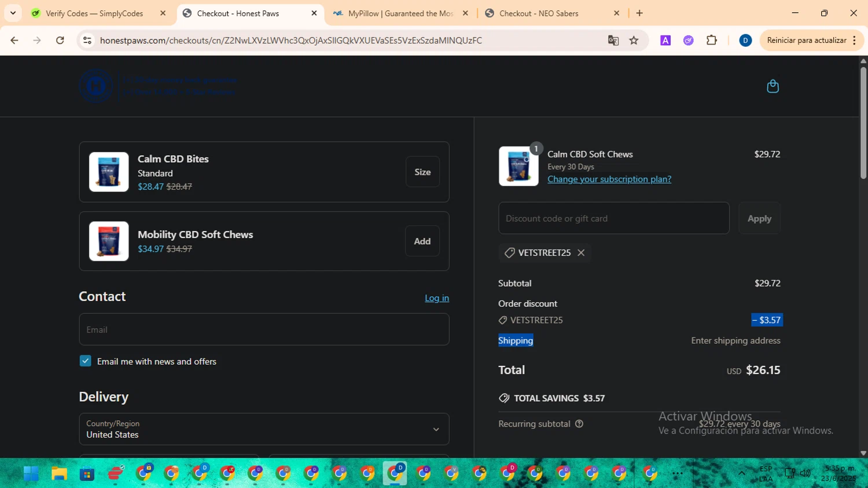Reload the current page
Image resolution: width=868 pixels, height=488 pixels.
tap(60, 41)
